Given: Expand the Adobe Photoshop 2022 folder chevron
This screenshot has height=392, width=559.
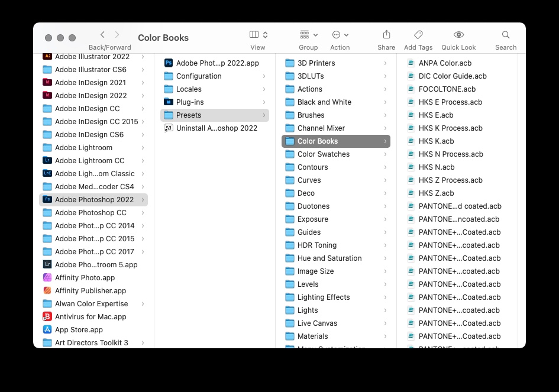Looking at the screenshot, I should (143, 200).
